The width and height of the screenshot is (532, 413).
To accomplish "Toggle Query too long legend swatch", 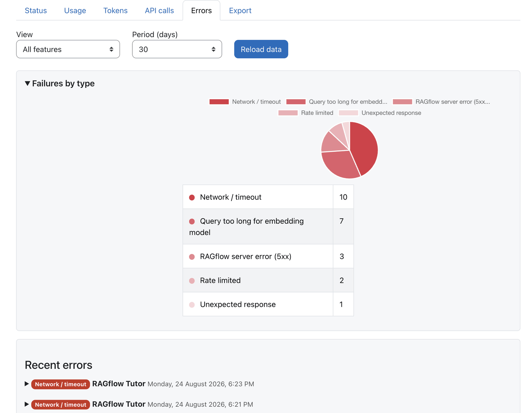I will point(296,102).
